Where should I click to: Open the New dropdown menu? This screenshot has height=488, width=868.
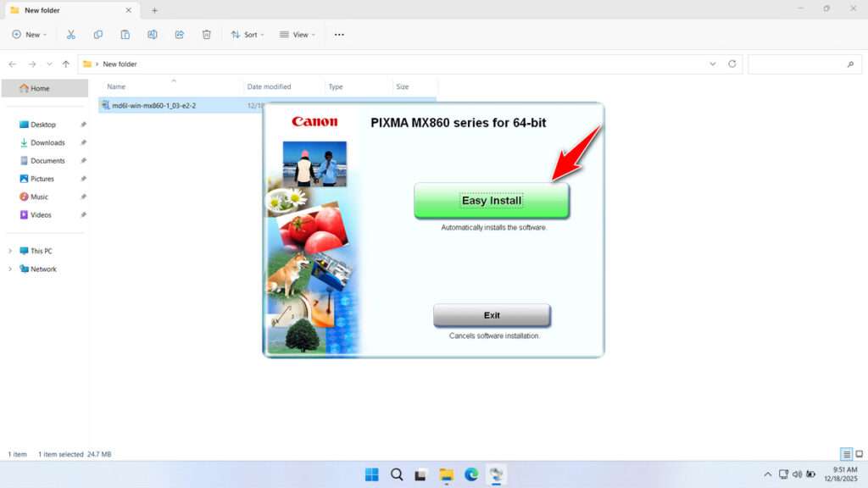tap(29, 35)
